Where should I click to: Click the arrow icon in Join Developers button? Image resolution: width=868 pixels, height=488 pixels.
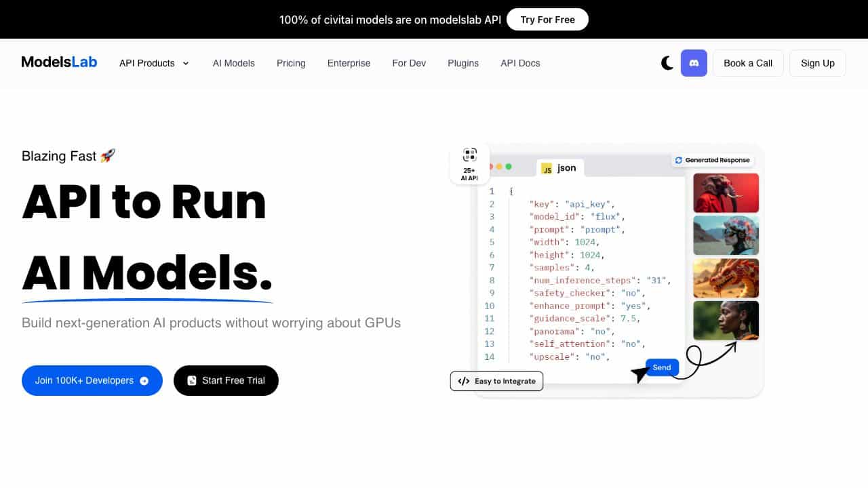coord(144,381)
